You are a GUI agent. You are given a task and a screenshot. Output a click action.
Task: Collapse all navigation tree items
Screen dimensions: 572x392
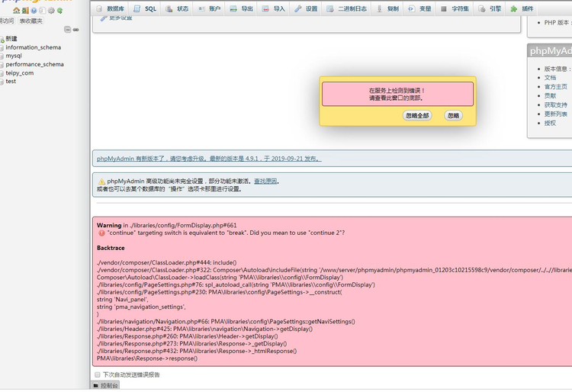(x=67, y=30)
